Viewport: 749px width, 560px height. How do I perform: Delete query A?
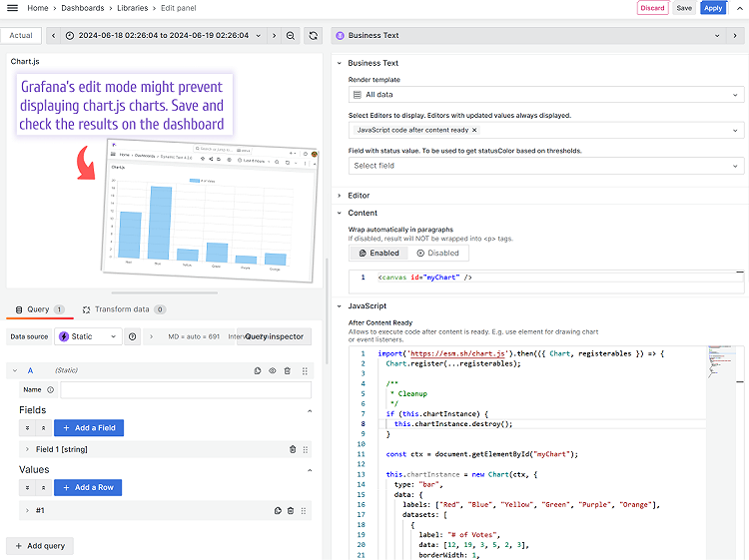pos(287,370)
